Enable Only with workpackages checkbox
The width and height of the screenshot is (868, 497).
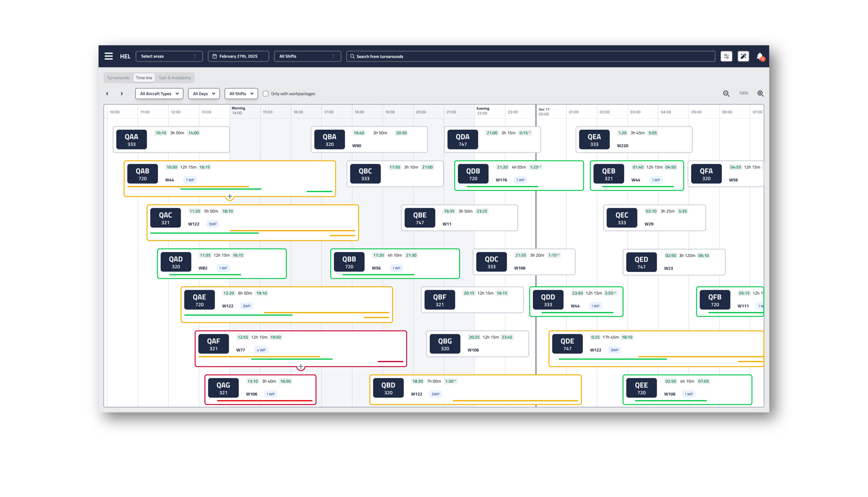click(x=266, y=94)
